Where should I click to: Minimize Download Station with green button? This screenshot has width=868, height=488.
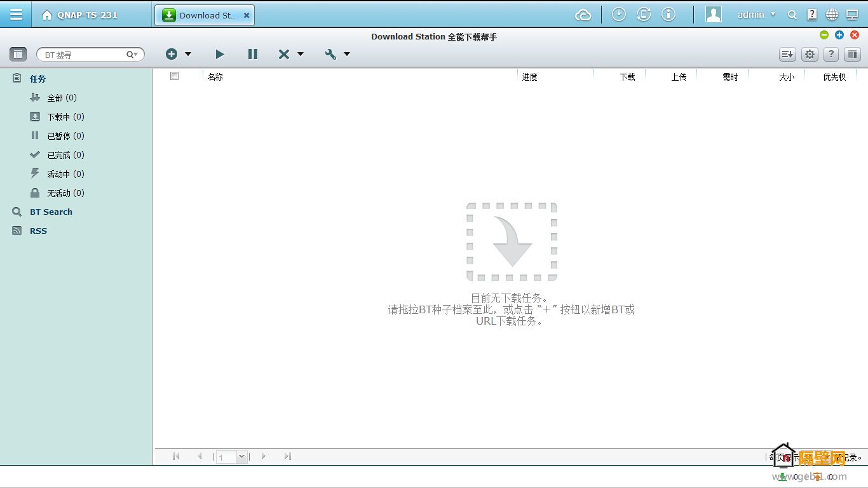pyautogui.click(x=824, y=35)
